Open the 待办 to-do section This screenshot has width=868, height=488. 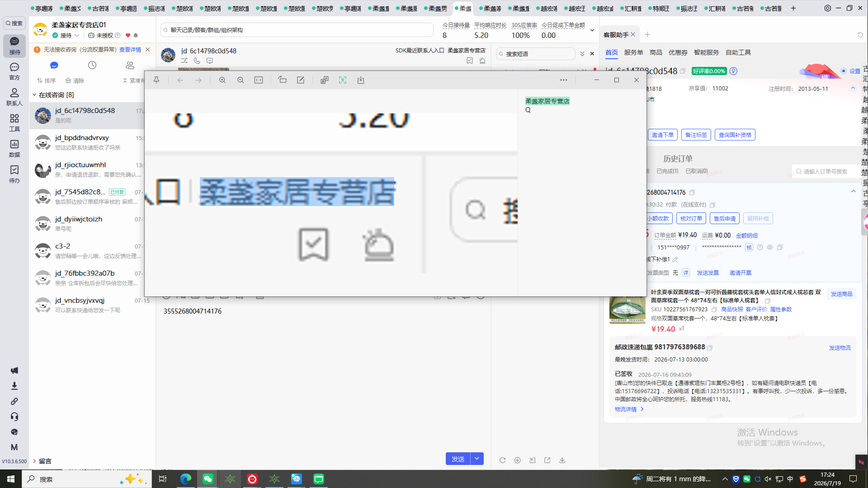tap(14, 174)
